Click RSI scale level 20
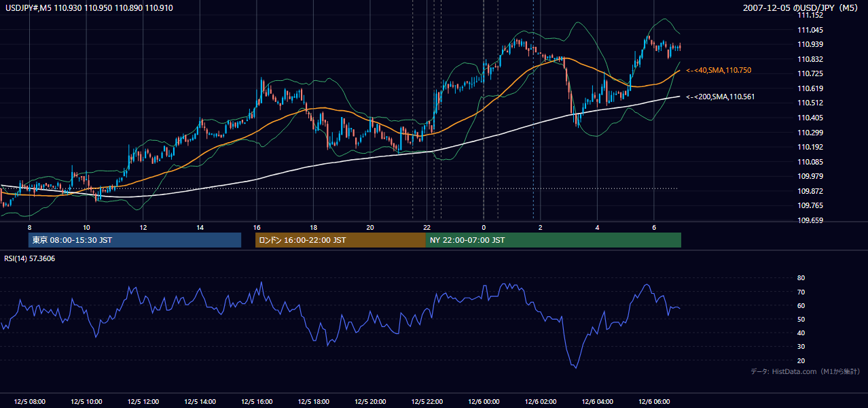The image size is (868, 408). point(801,360)
